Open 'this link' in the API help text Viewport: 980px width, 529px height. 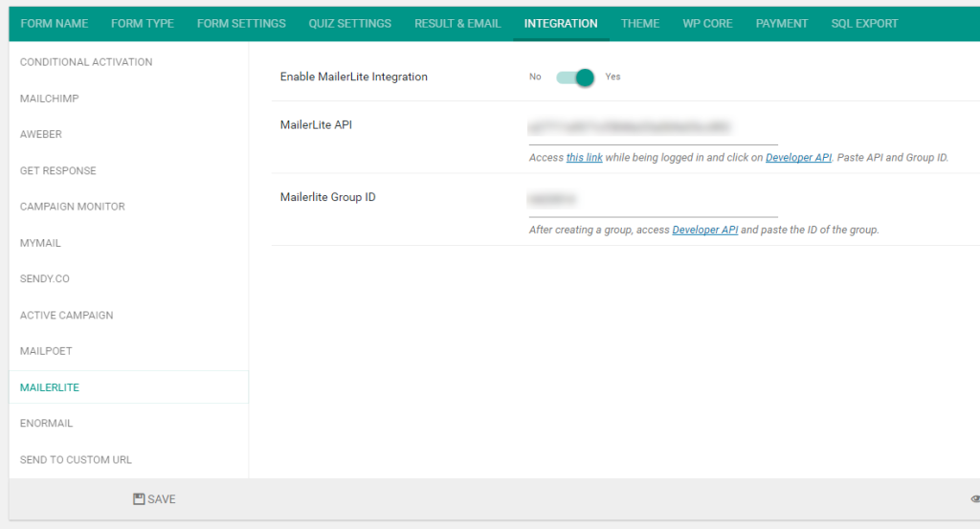tap(585, 158)
